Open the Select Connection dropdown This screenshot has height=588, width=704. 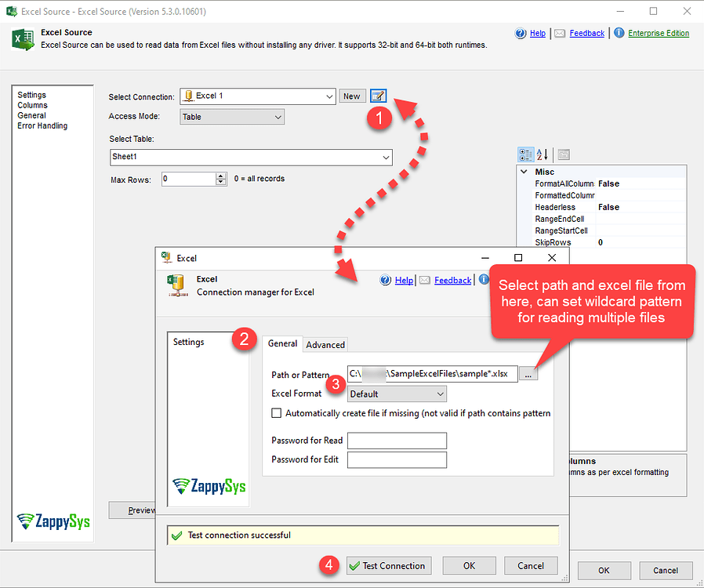tap(329, 96)
